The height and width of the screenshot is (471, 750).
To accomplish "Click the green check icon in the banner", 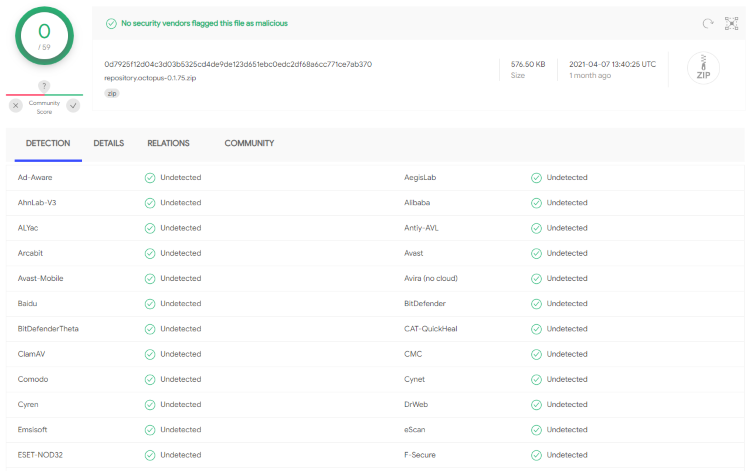I will [112, 23].
